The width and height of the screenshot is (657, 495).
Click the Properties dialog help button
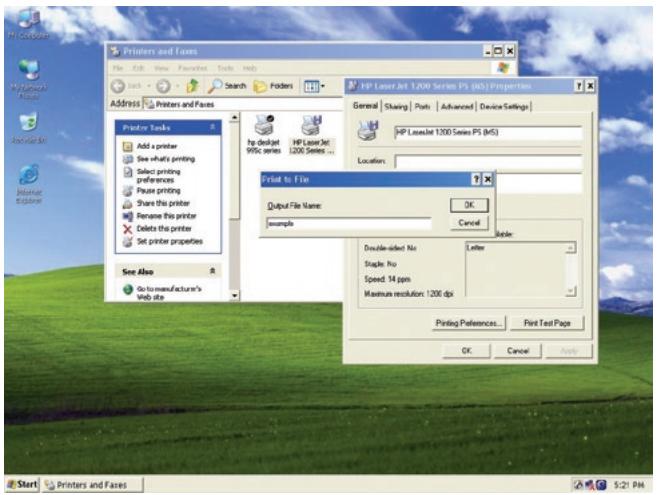click(579, 86)
